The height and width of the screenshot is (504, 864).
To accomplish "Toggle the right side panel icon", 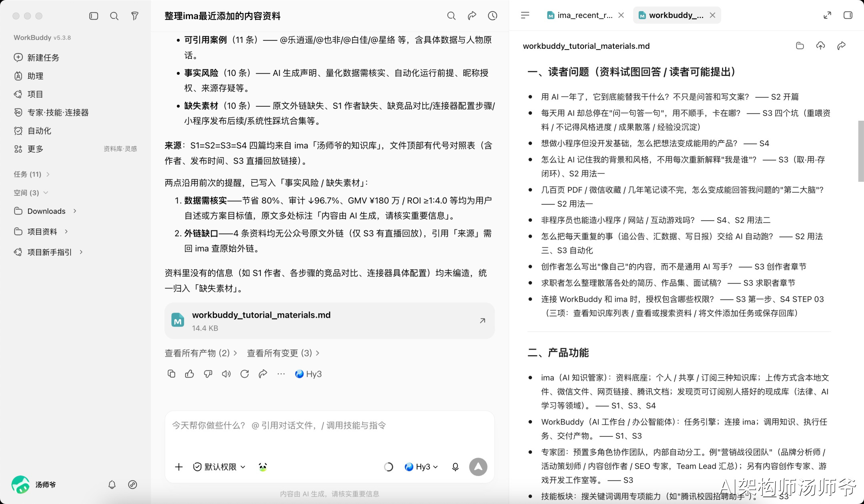I will pyautogui.click(x=848, y=15).
